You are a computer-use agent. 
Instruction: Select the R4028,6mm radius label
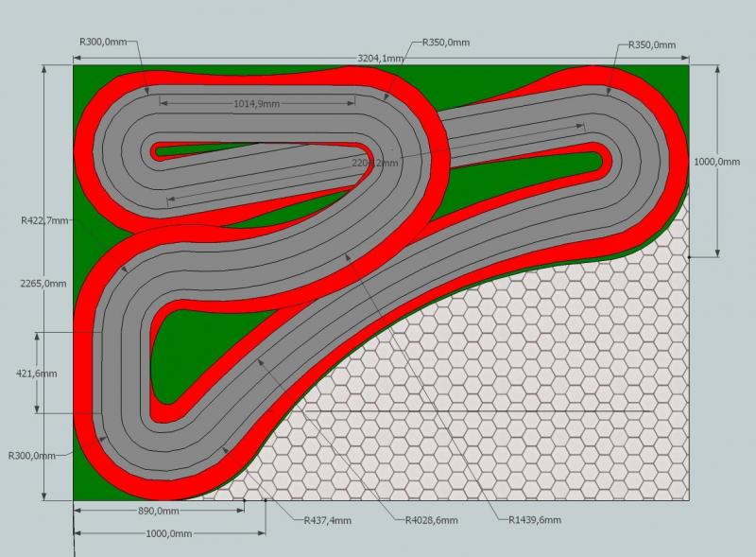(x=431, y=520)
